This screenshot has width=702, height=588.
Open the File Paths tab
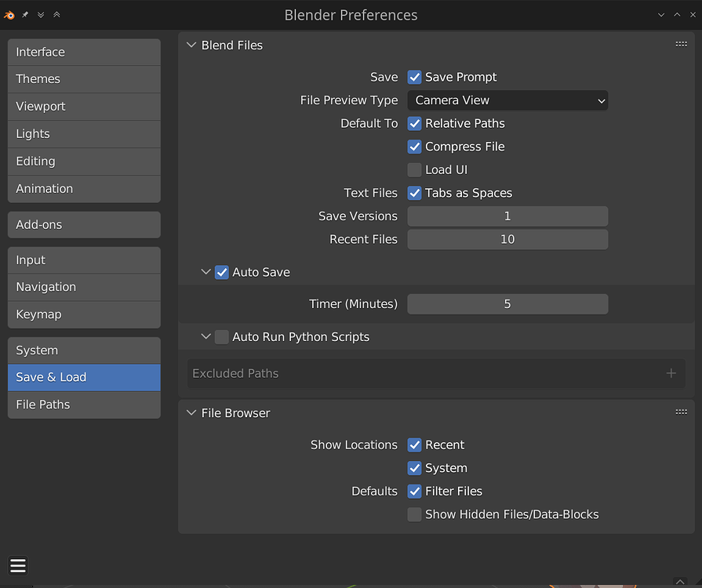(84, 405)
